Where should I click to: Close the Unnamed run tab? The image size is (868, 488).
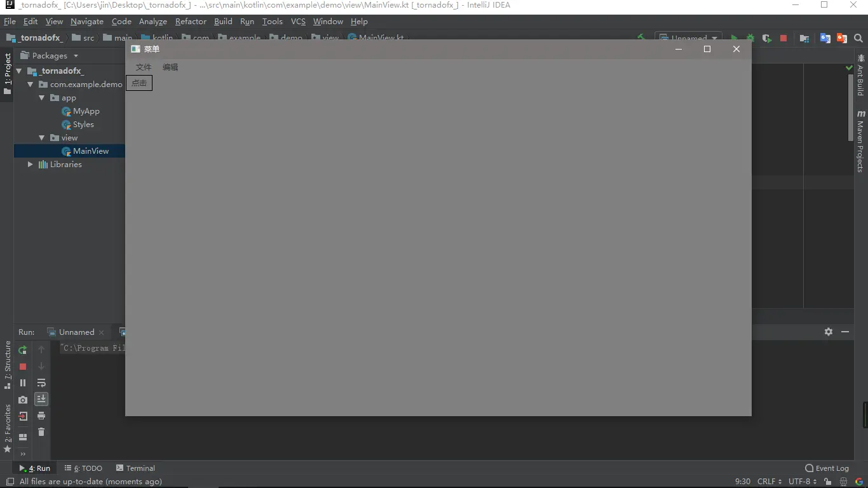pos(102,332)
